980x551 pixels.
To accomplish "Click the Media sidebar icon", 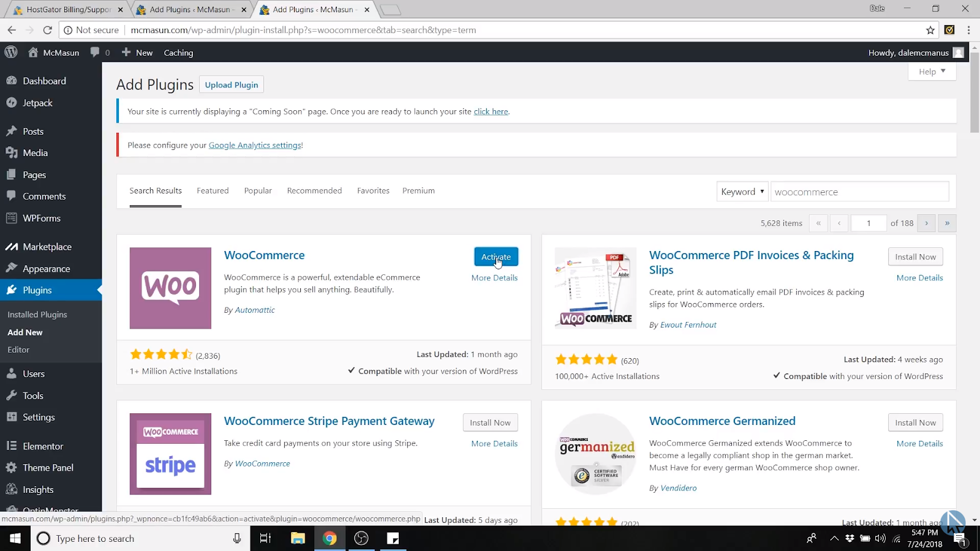I will (x=12, y=153).
